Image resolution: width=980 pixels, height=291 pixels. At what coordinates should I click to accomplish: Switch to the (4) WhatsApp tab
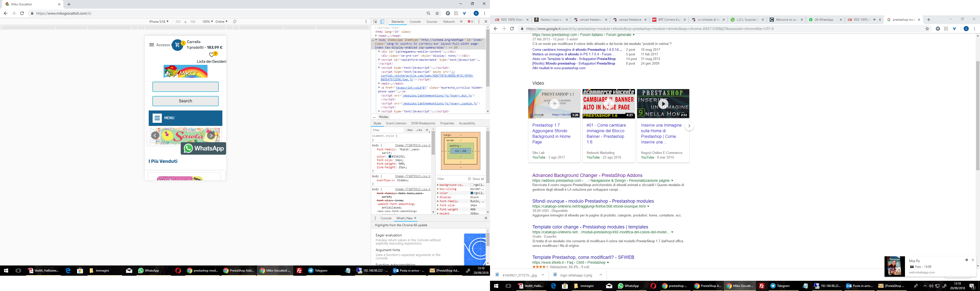(824, 20)
